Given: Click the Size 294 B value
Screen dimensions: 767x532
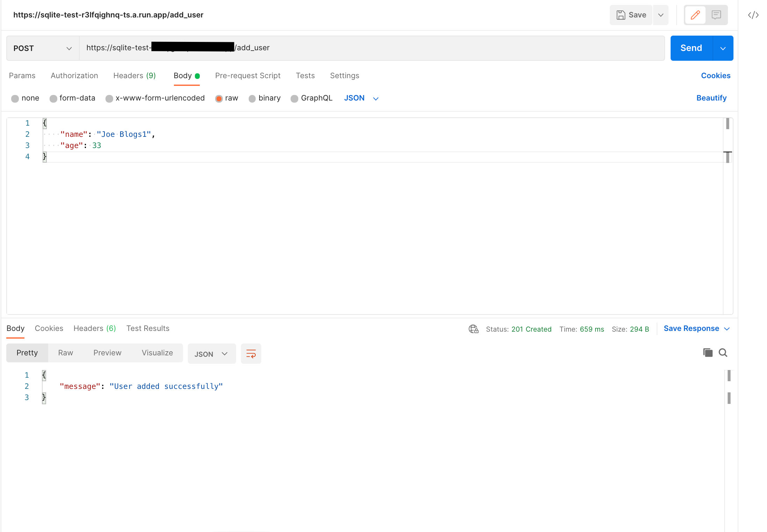Looking at the screenshot, I should [640, 329].
